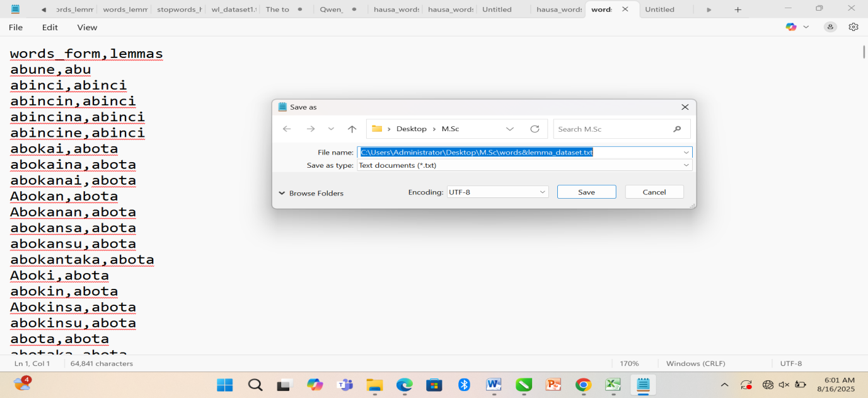Expand Browse Folders section
868x398 pixels.
[x=311, y=193]
